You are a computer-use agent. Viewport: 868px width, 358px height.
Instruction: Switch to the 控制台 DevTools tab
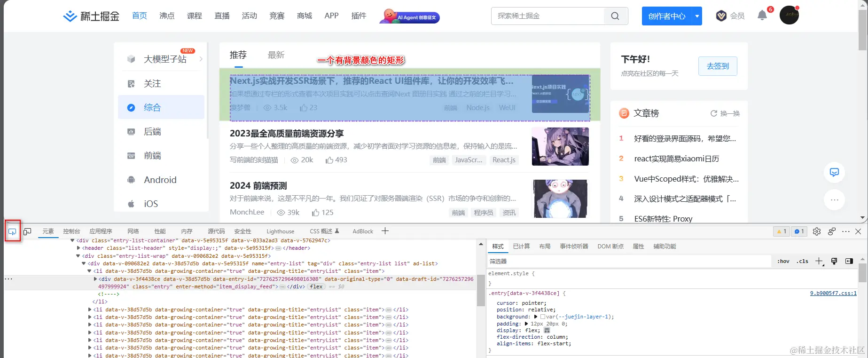coord(71,231)
